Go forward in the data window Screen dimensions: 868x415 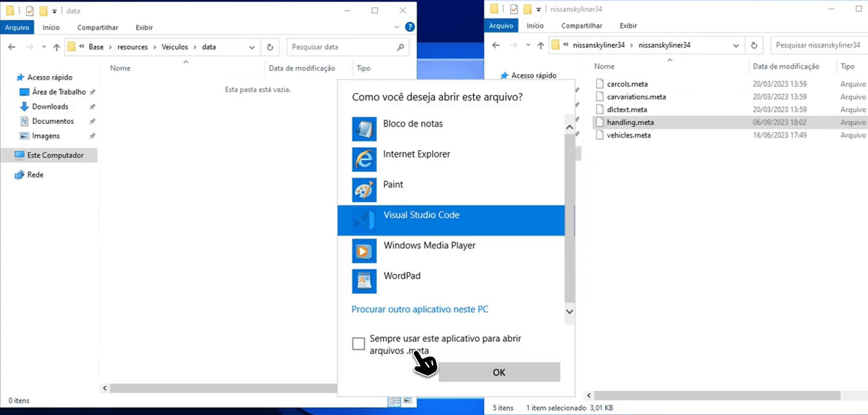(x=29, y=47)
